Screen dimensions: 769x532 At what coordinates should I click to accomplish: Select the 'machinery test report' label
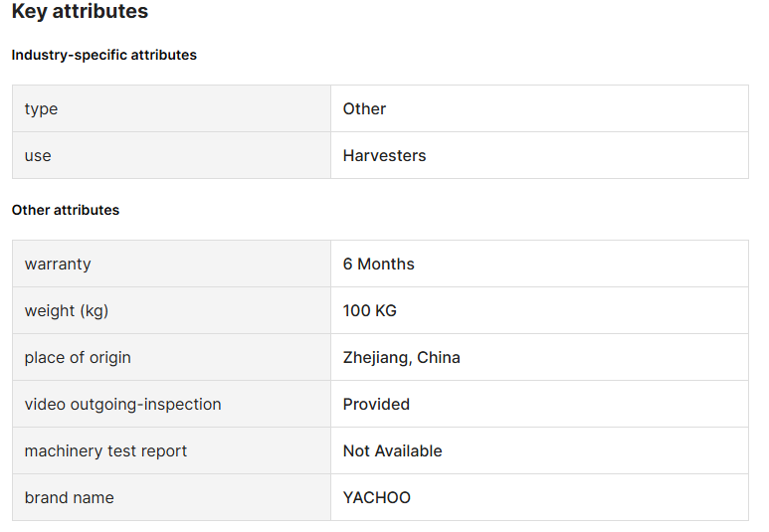pos(105,450)
